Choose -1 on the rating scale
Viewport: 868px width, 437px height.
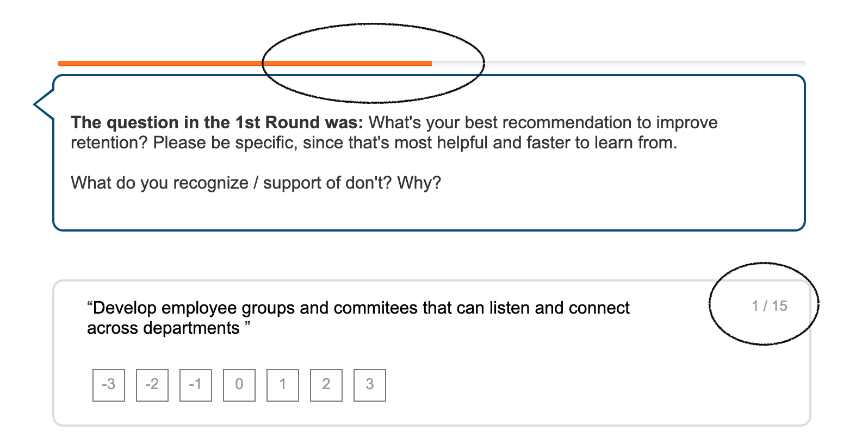196,385
